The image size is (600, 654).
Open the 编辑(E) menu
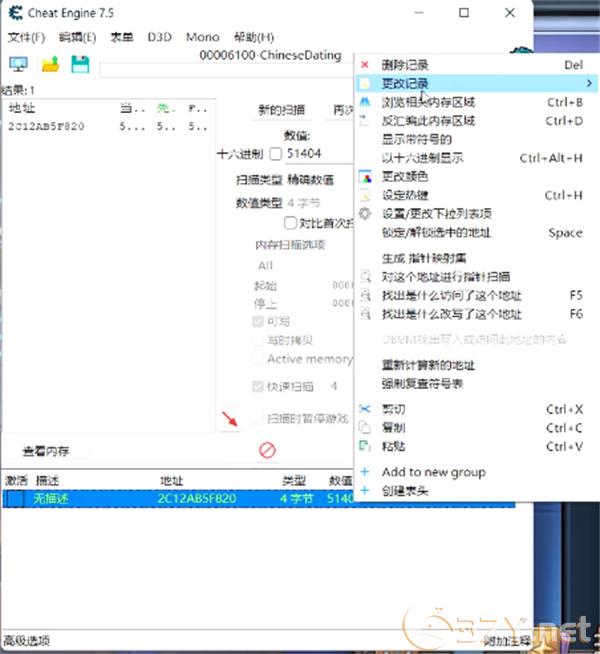[x=77, y=37]
